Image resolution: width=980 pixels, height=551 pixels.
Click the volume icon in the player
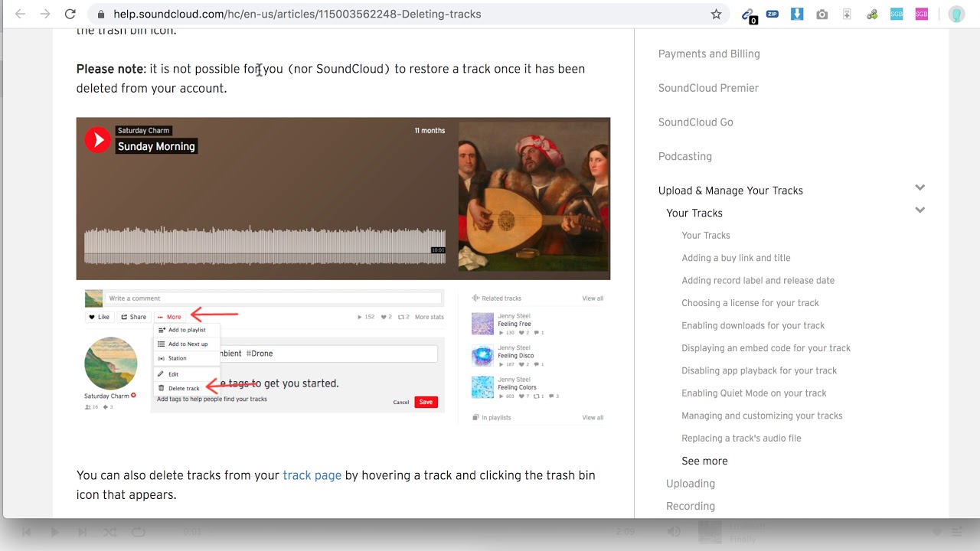674,531
